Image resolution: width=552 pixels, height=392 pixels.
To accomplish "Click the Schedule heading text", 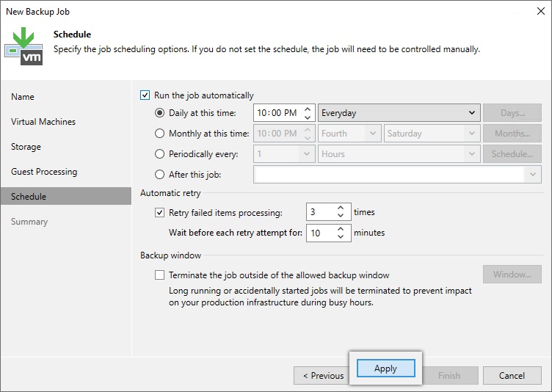I will click(72, 35).
